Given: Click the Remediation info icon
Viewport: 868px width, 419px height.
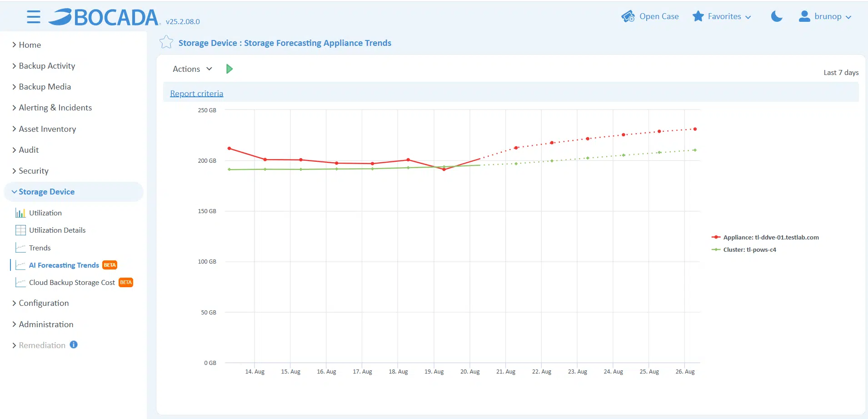Looking at the screenshot, I should [x=74, y=344].
